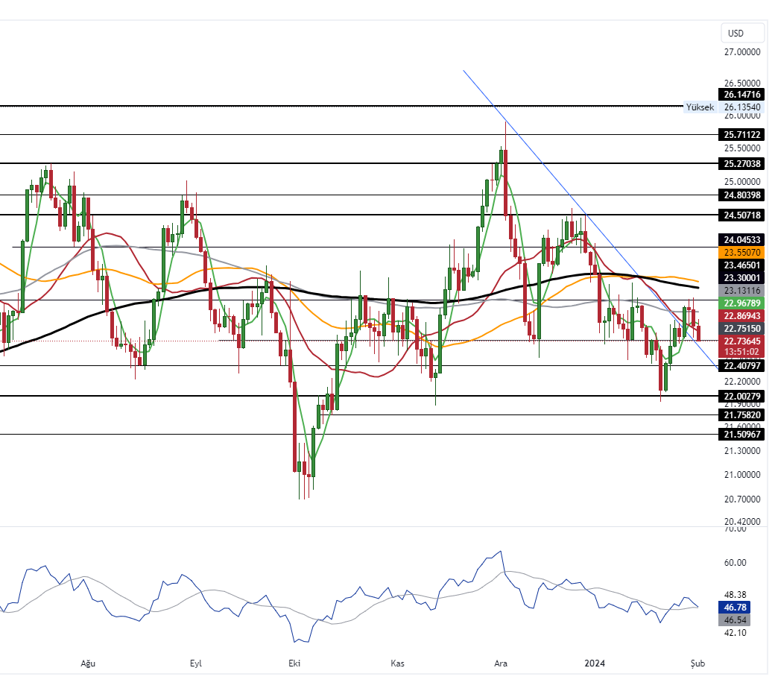Viewport: 775px width, 700px height.
Task: Click the Ağu month on time axis
Action: coord(88,663)
